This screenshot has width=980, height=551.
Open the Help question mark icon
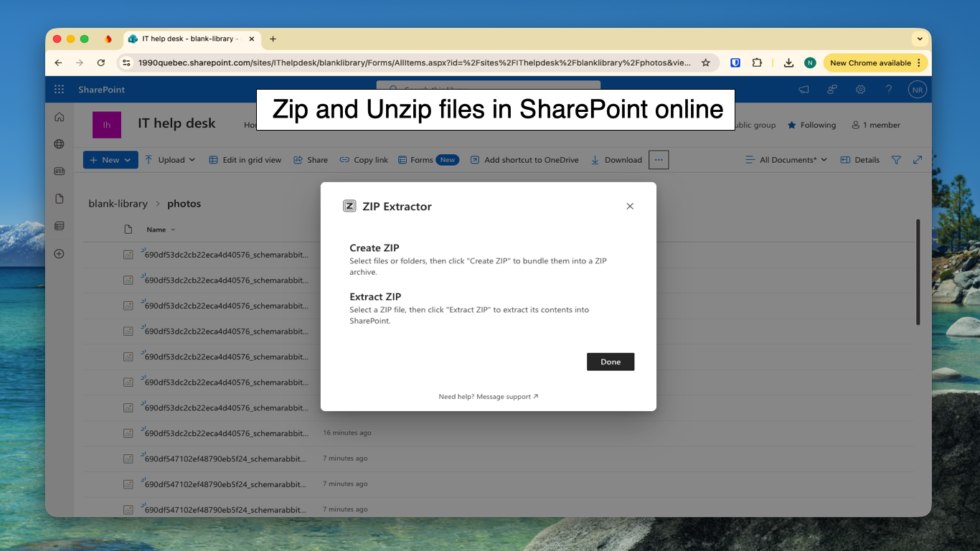[x=888, y=89]
